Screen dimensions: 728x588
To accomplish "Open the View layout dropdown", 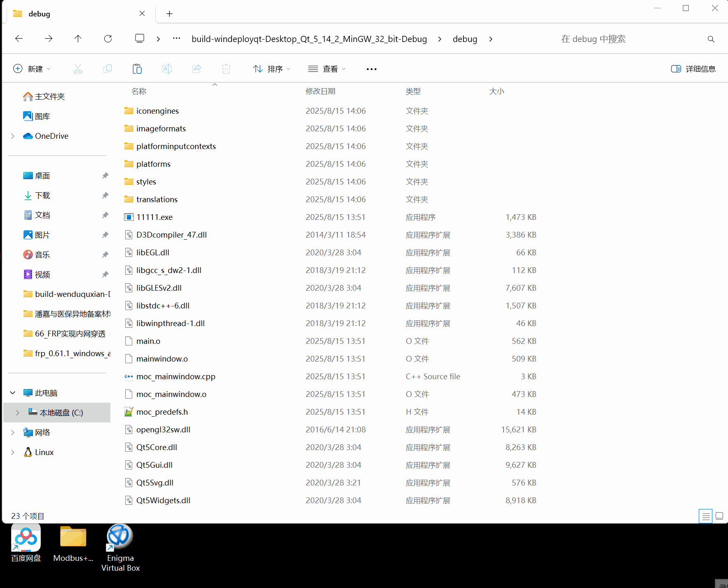I will (327, 69).
